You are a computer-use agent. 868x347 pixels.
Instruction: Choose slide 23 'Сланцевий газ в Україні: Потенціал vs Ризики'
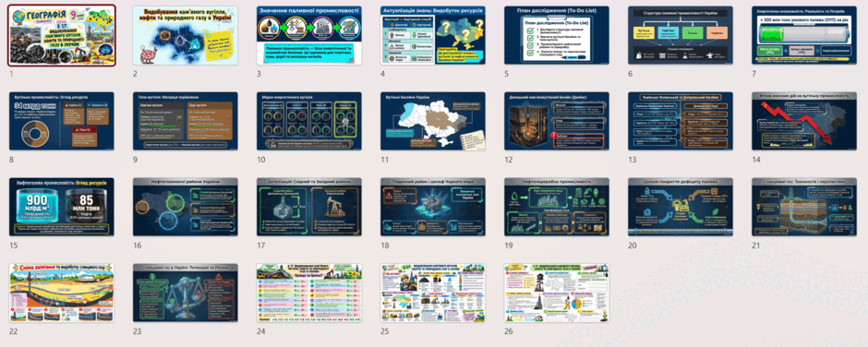(x=186, y=293)
